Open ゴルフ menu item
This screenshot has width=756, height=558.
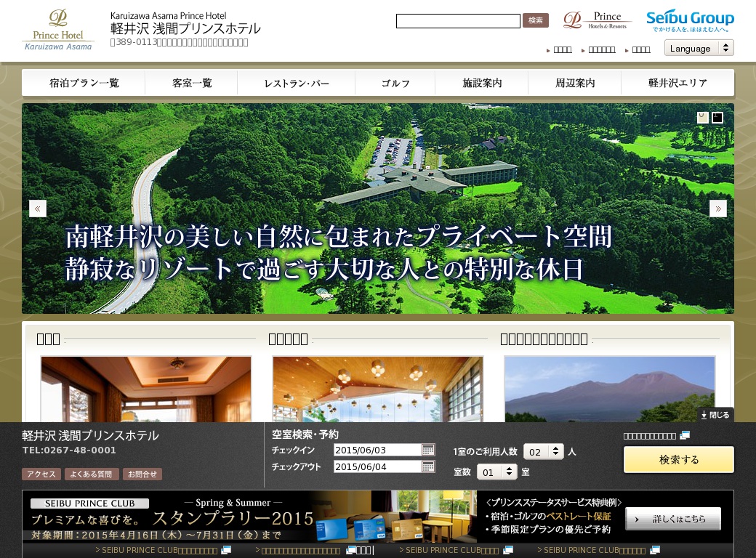pos(395,83)
